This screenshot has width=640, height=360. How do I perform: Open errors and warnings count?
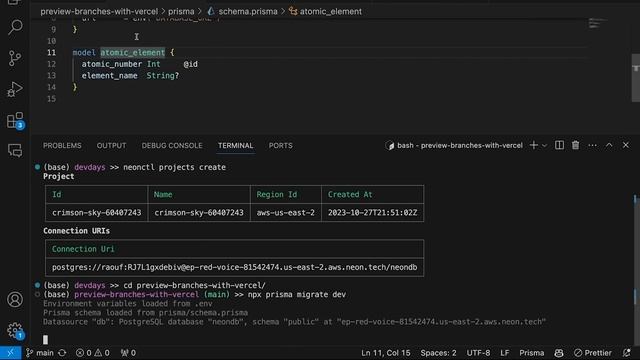tap(92, 353)
